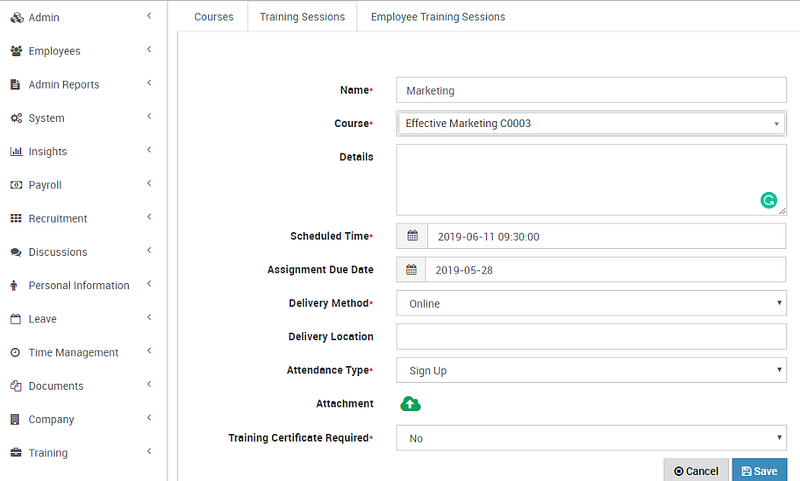The image size is (800, 481).
Task: Expand the Company menu chevron
Action: click(x=149, y=418)
